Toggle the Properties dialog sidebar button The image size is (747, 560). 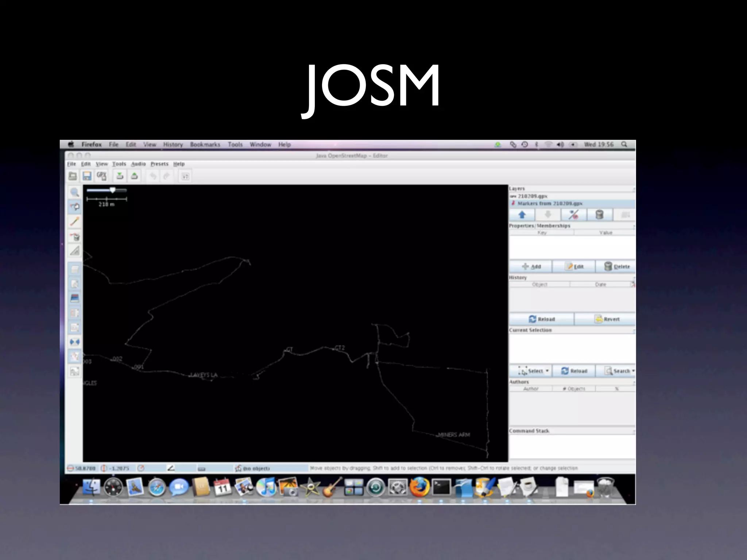click(x=75, y=284)
